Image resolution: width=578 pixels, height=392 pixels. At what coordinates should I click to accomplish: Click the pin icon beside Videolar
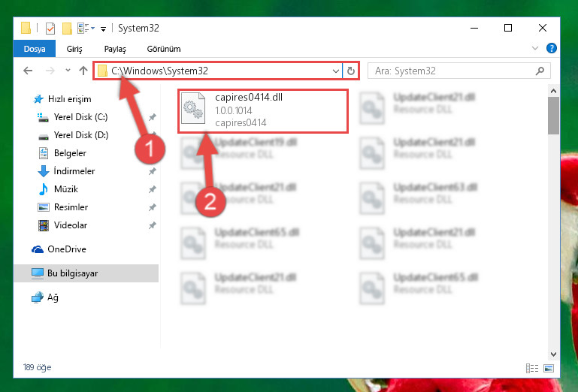[x=153, y=225]
